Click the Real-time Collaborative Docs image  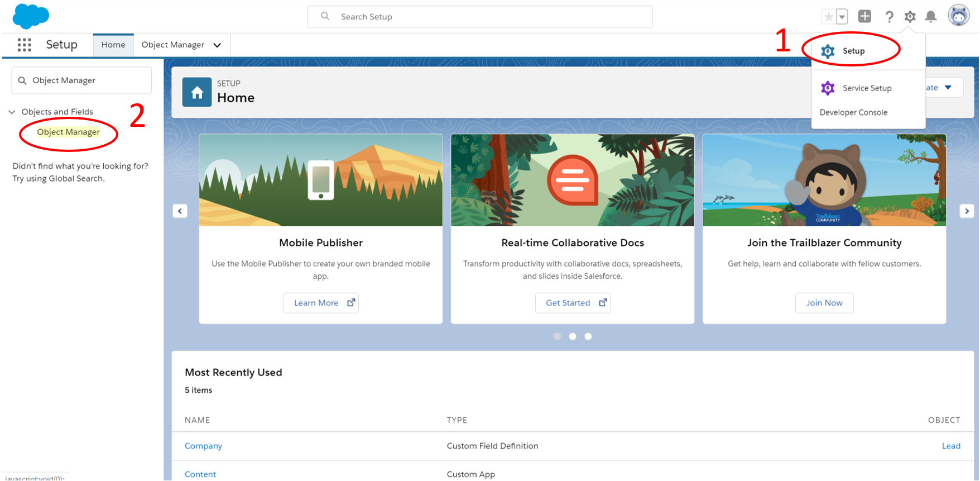click(573, 180)
